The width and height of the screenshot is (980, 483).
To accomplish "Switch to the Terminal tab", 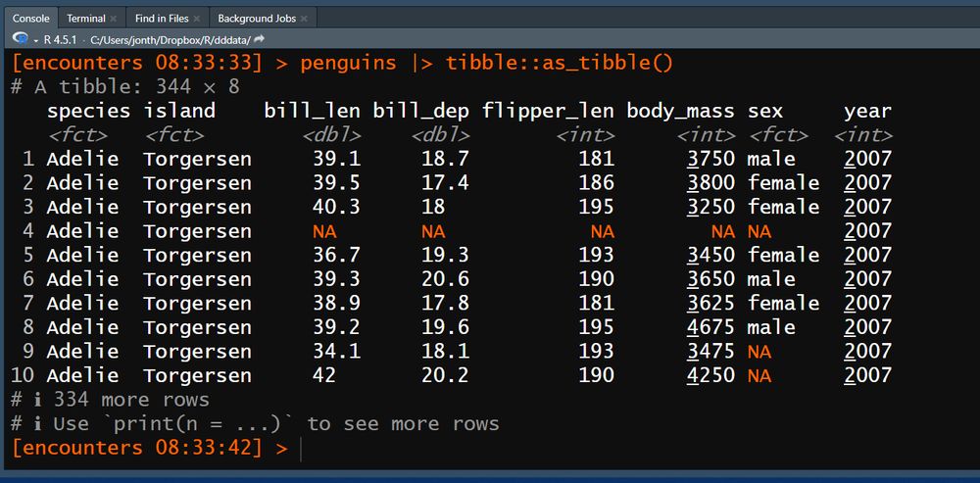I will [85, 18].
